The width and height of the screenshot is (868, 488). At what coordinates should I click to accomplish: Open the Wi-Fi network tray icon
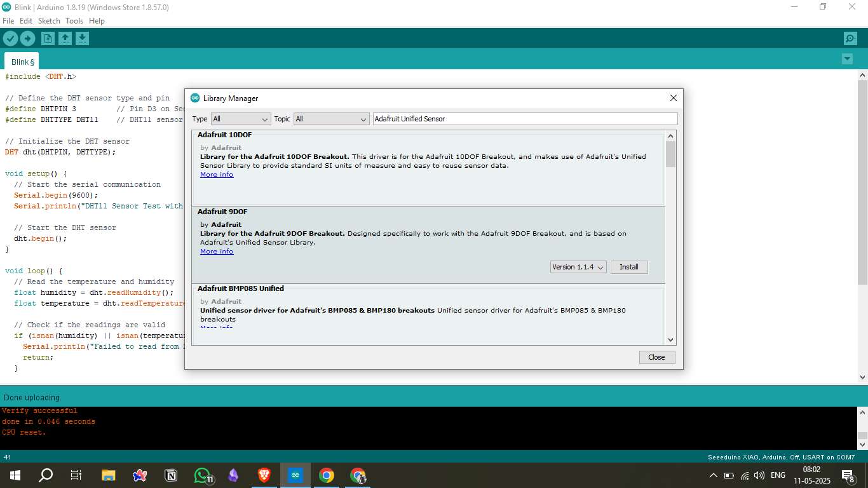pos(744,475)
